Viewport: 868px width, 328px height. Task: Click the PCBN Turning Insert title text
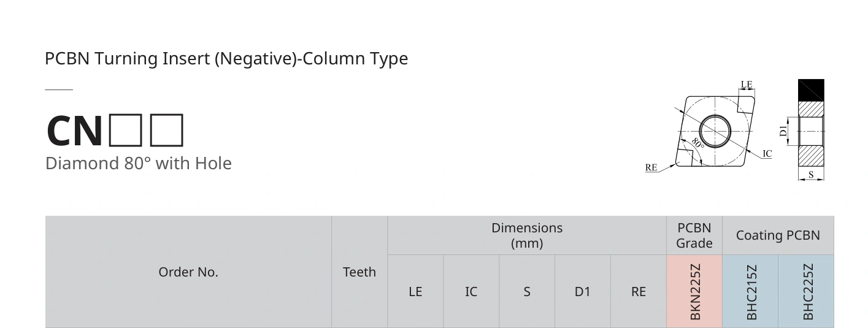[226, 58]
